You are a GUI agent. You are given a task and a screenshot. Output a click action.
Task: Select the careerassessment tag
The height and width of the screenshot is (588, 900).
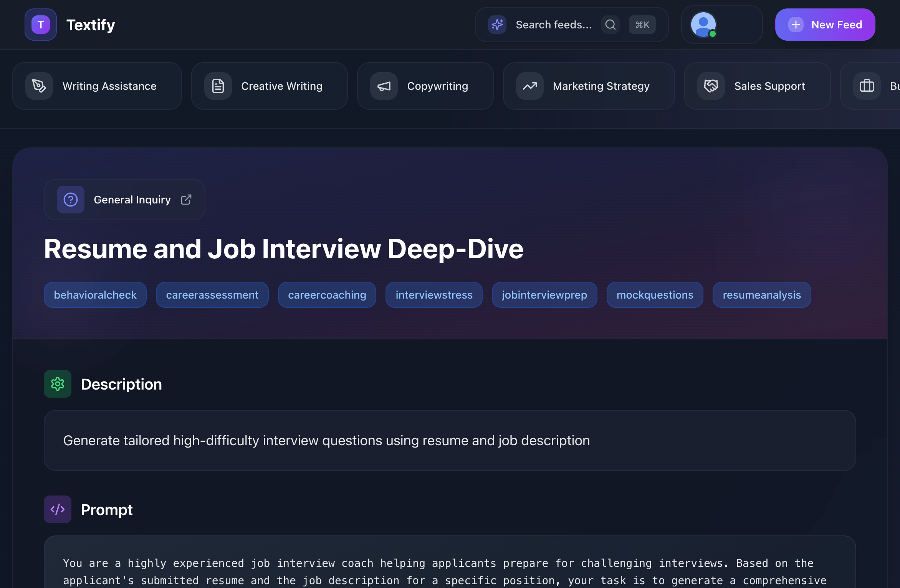pyautogui.click(x=212, y=295)
